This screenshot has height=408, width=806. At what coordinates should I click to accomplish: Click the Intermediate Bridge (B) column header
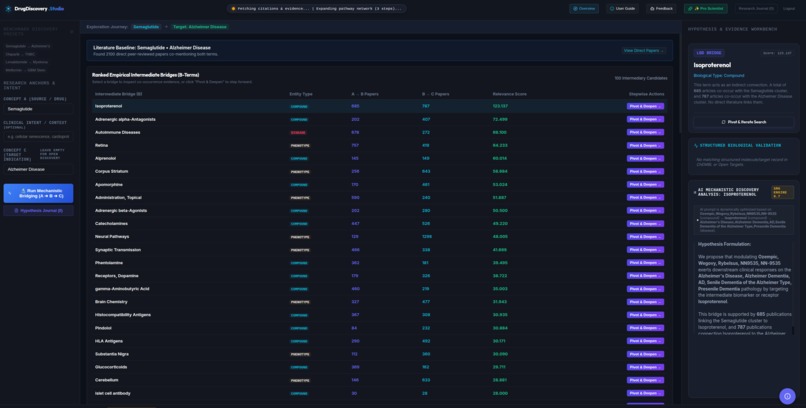click(x=119, y=94)
